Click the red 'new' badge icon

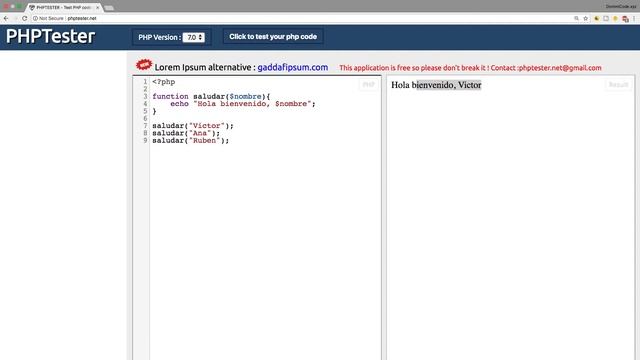pos(144,64)
